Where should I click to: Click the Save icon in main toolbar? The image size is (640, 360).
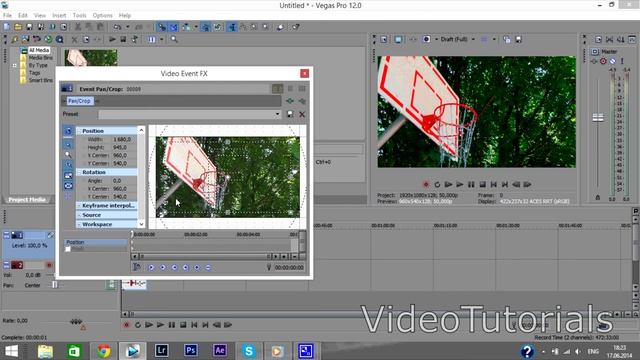[x=29, y=27]
